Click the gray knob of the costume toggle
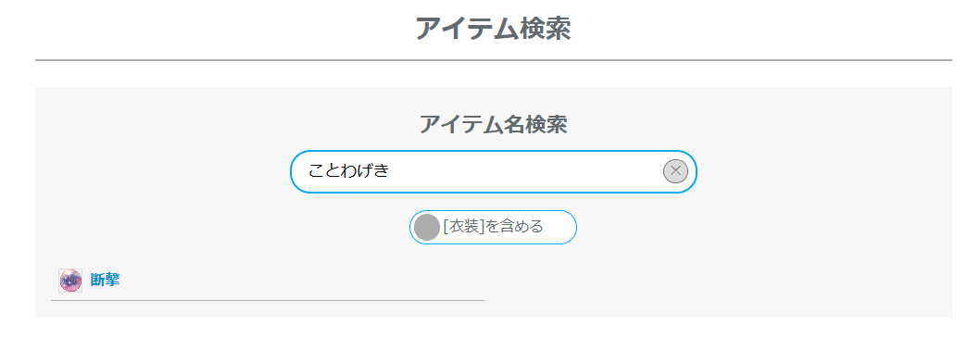This screenshot has height=337, width=980. pyautogui.click(x=427, y=227)
